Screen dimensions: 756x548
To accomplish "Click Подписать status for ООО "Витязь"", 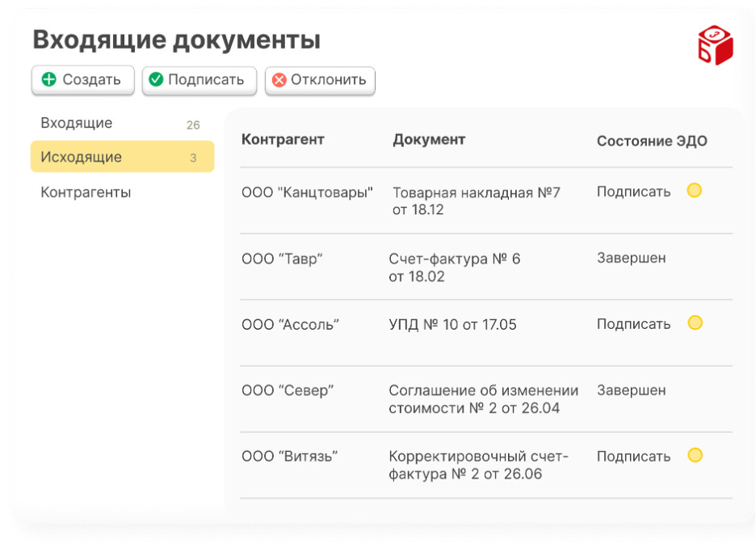I will [633, 457].
